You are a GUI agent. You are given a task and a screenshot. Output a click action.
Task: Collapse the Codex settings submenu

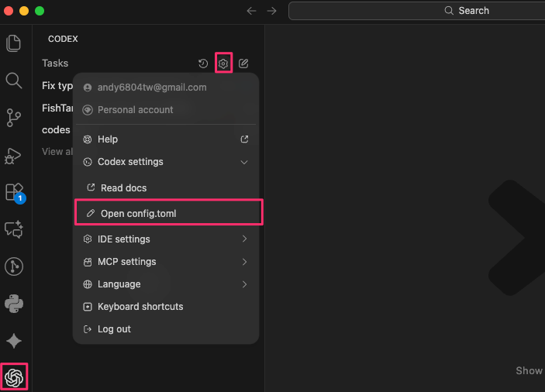coord(244,162)
